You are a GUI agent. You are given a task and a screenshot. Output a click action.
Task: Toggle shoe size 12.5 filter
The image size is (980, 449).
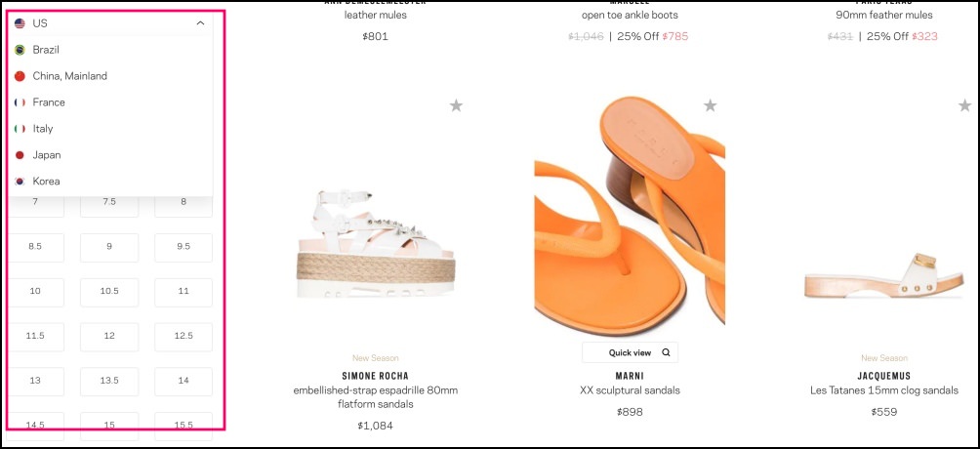pyautogui.click(x=184, y=337)
